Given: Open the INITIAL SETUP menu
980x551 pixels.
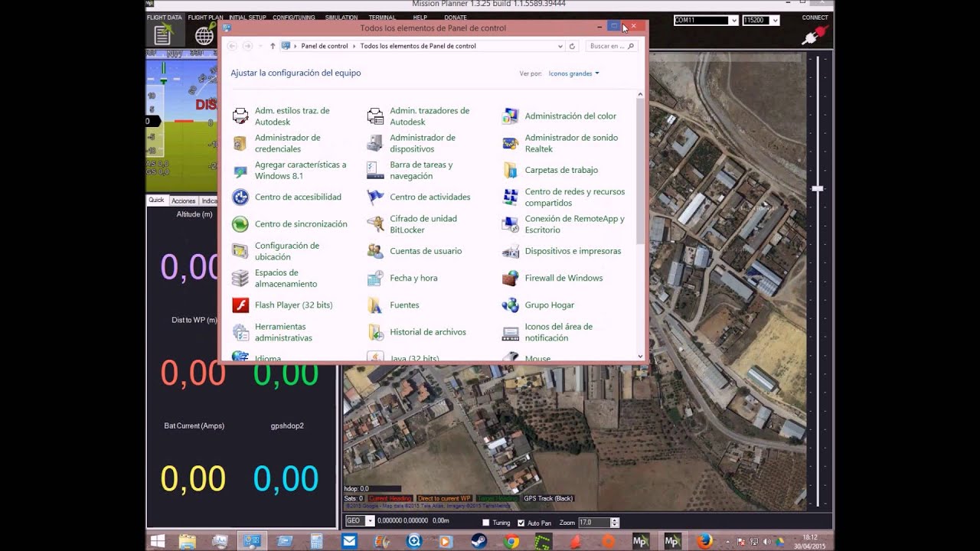Looking at the screenshot, I should (247, 18).
